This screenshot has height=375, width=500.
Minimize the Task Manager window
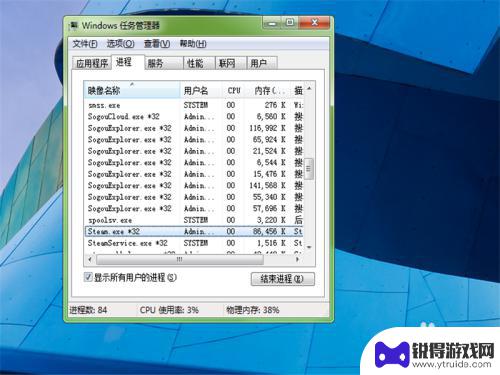coord(273,23)
